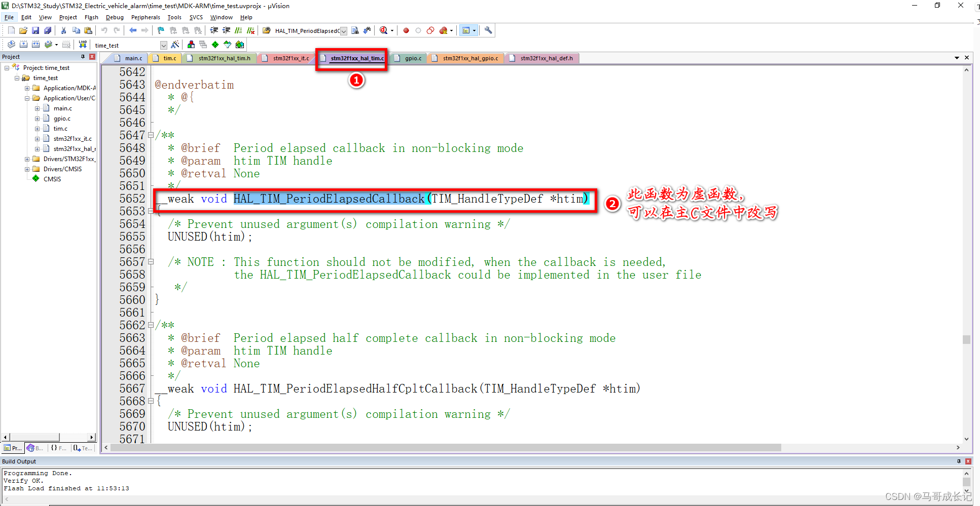980x506 pixels.
Task: Expand the Application/MDK-ARM group
Action: pos(27,88)
